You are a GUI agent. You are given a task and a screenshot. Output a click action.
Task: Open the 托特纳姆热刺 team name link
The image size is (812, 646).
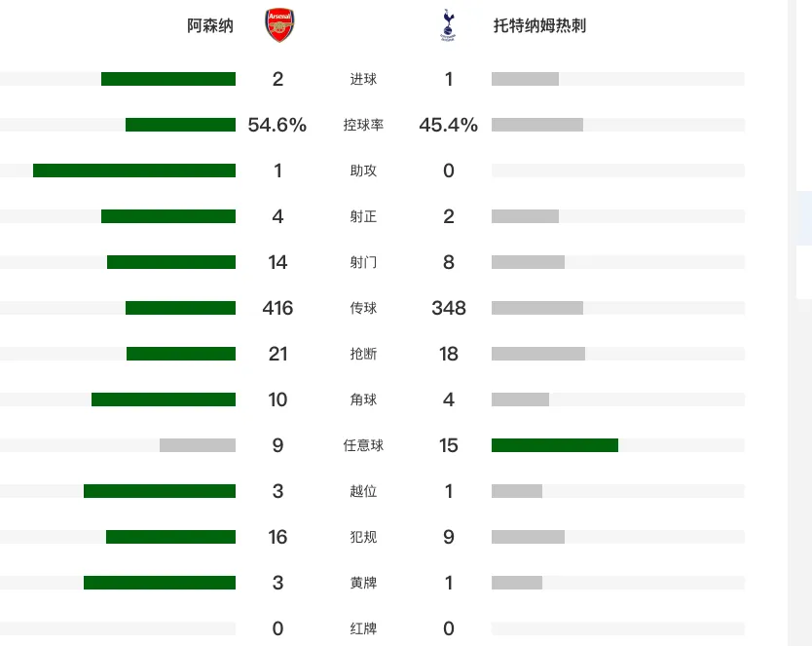539,25
